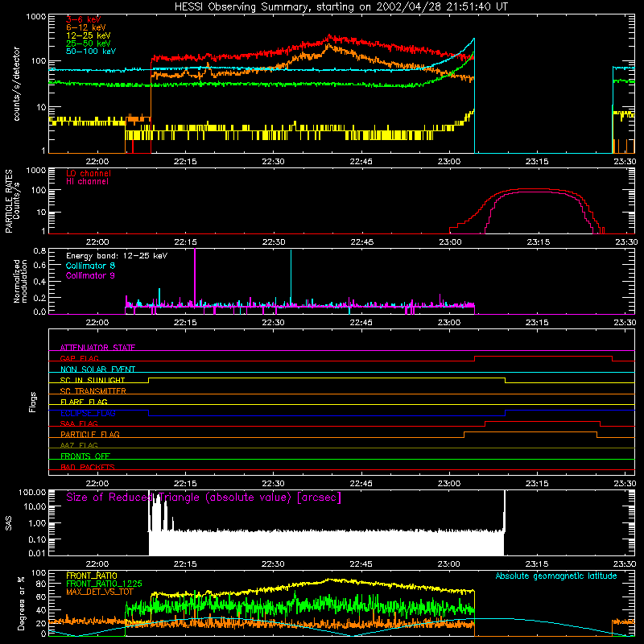
Task: Click the 'Flags' axis label
Action: coord(33,402)
